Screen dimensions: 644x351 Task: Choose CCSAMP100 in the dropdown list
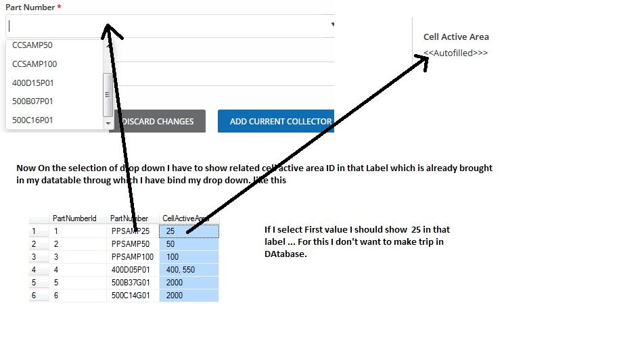[x=34, y=64]
